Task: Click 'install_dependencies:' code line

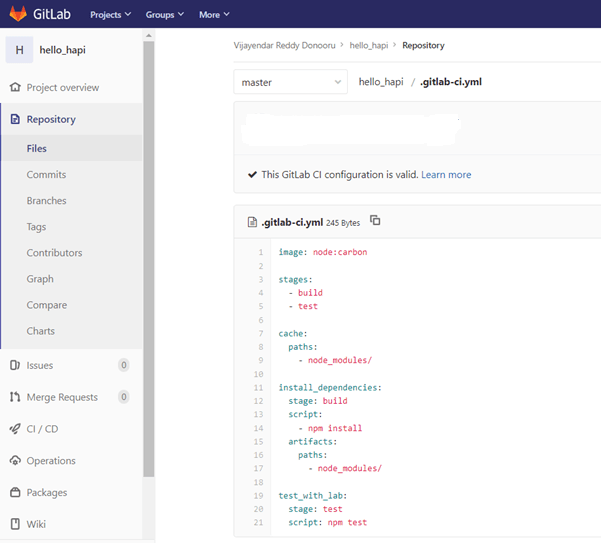Action: 330,387
